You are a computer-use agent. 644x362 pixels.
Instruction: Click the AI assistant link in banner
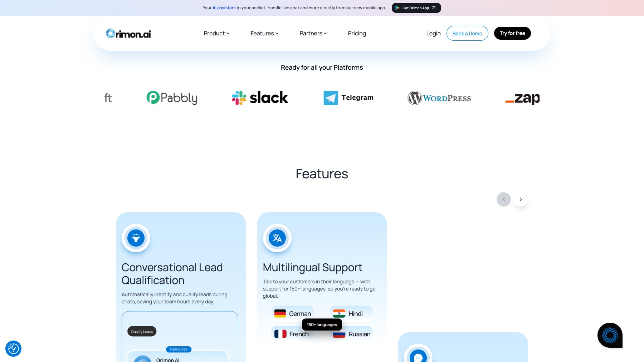click(224, 8)
